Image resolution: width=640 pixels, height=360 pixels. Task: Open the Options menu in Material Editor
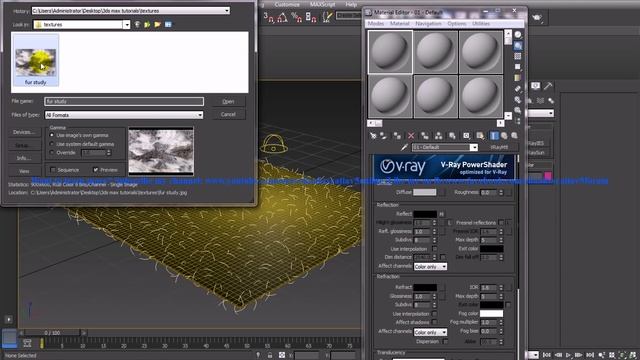coord(457,24)
